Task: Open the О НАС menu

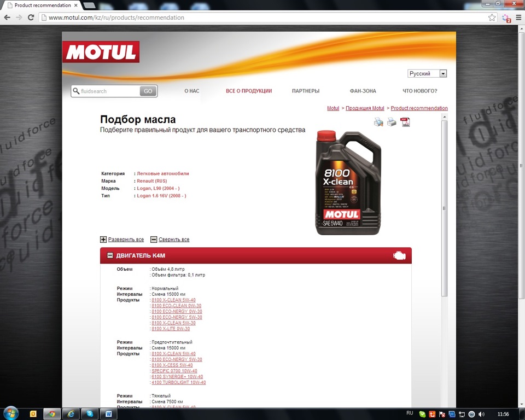Action: pyautogui.click(x=192, y=91)
